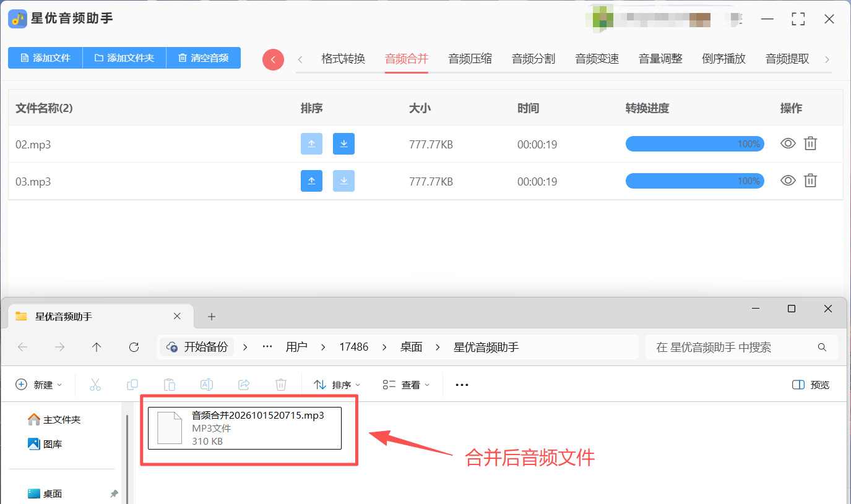The width and height of the screenshot is (851, 504).
Task: Open a new Explorer tab
Action: (x=212, y=317)
